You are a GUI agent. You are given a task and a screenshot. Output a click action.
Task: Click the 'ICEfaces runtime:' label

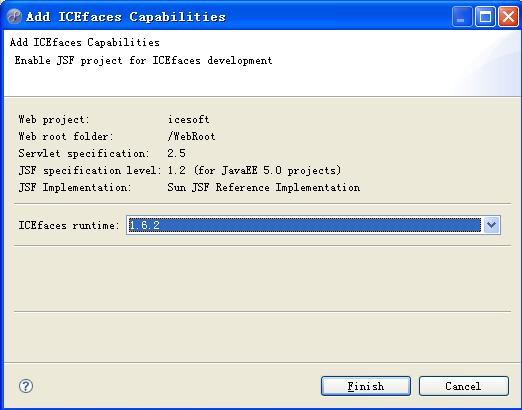pyautogui.click(x=69, y=225)
